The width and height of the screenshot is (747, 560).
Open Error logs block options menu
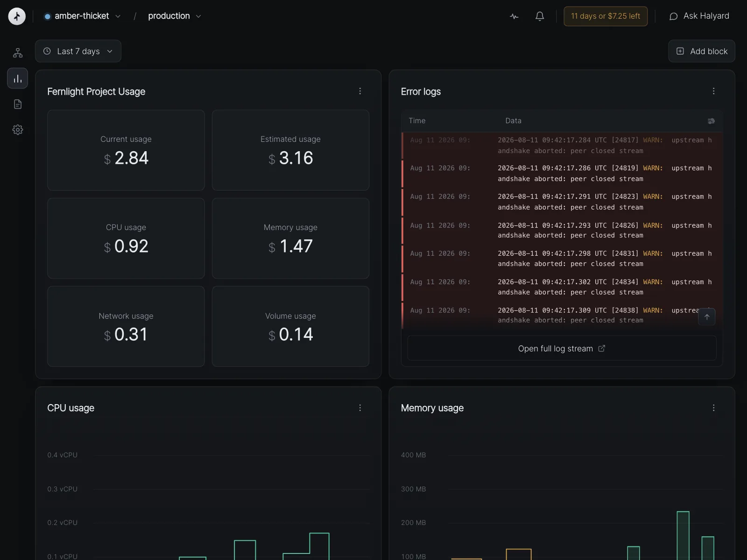point(713,91)
